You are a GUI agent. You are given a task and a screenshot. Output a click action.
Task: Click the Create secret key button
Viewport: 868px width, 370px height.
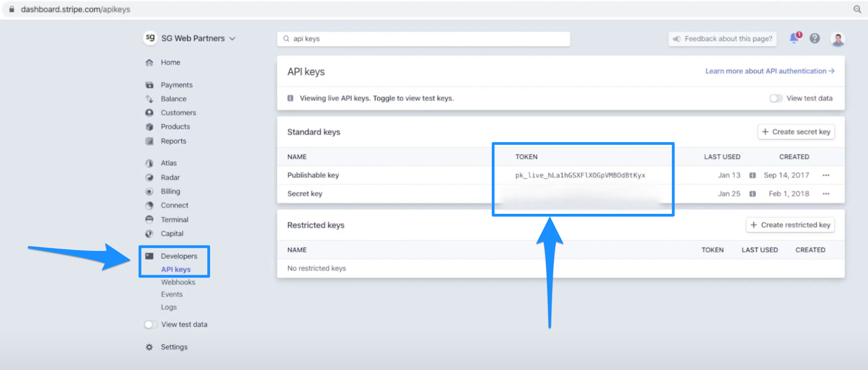click(x=796, y=132)
